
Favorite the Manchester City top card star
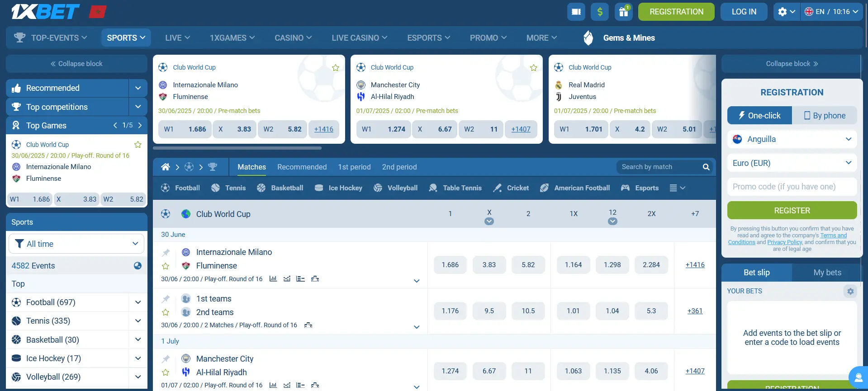pyautogui.click(x=534, y=68)
